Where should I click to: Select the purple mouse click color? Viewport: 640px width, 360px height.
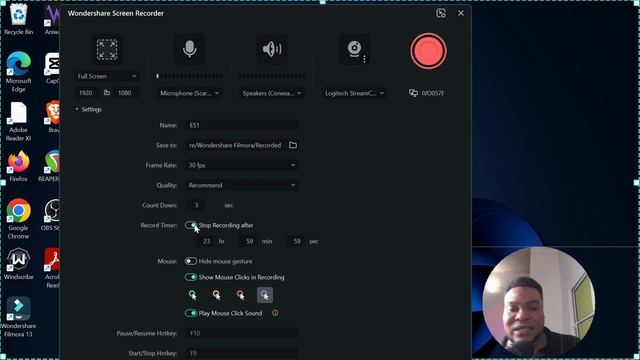point(264,295)
